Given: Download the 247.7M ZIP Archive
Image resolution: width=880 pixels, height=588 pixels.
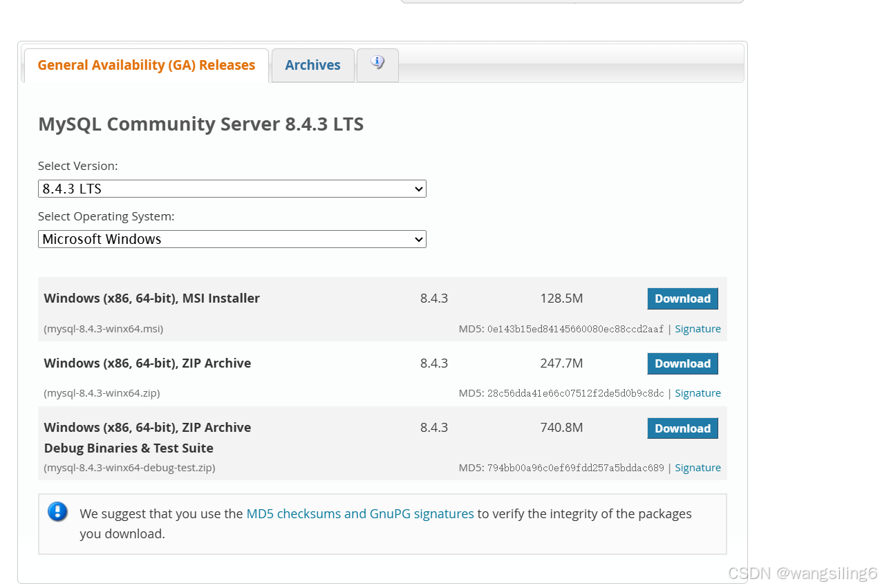Looking at the screenshot, I should point(683,363).
